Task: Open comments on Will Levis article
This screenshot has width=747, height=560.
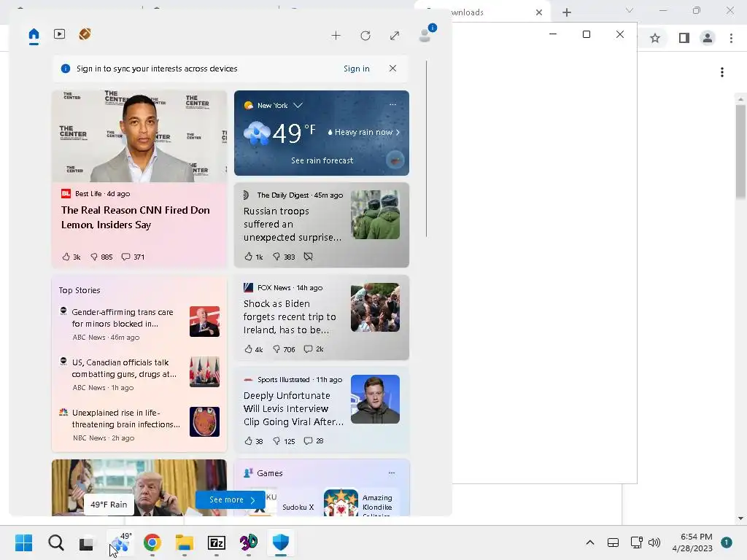Action: [x=314, y=441]
